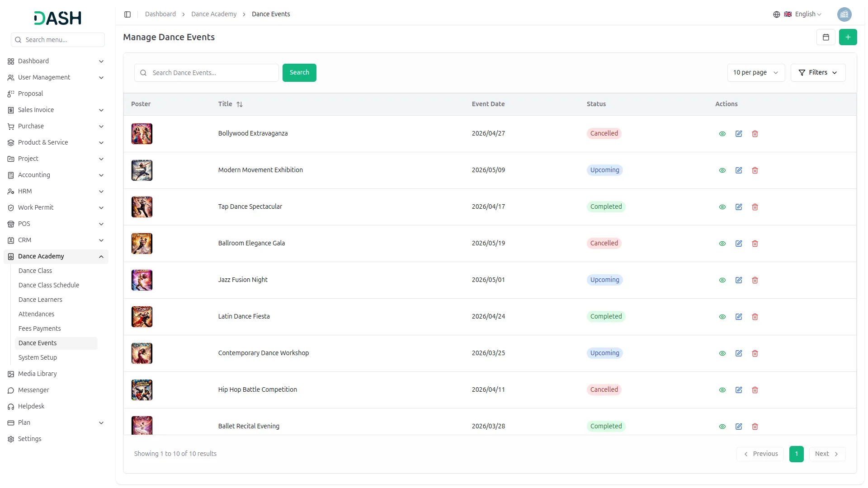The width and height of the screenshot is (868, 488).
Task: View Latin Dance Fiesta via eye icon
Action: pos(722,317)
